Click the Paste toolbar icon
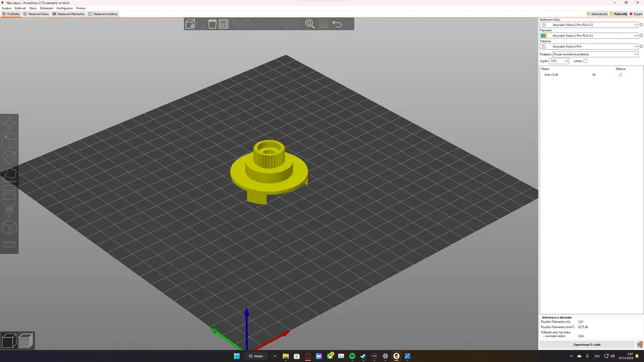The height and width of the screenshot is (362, 644). point(248,24)
